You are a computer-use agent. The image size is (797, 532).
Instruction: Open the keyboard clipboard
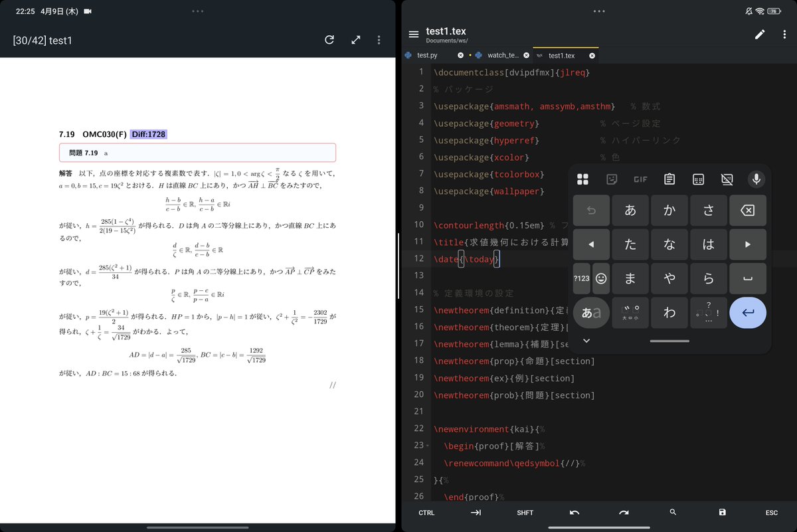669,179
